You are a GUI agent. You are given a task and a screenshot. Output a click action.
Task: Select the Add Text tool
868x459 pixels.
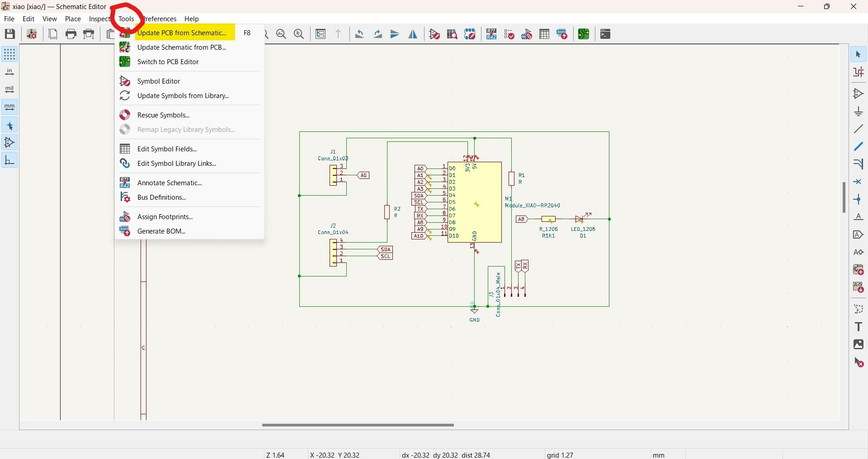(859, 327)
